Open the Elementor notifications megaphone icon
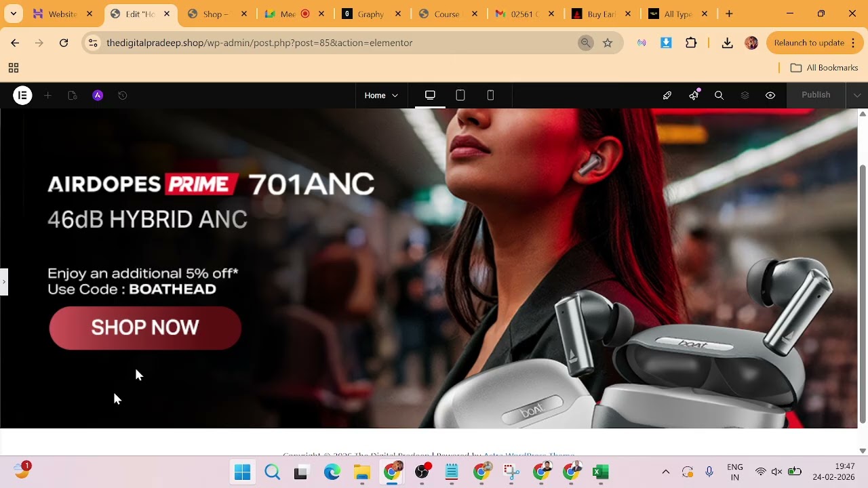Screen dimensions: 868x488 click(694, 96)
